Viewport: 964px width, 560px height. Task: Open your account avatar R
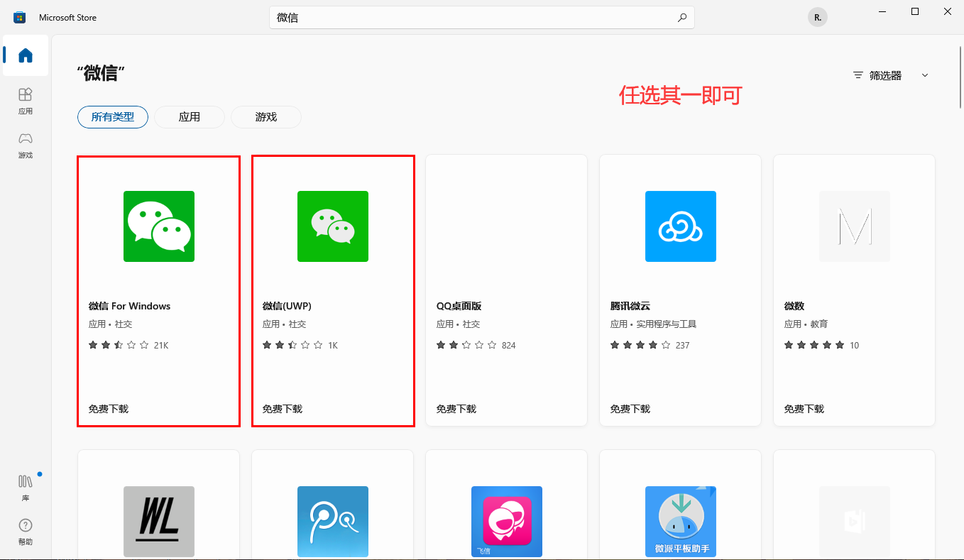pos(817,16)
